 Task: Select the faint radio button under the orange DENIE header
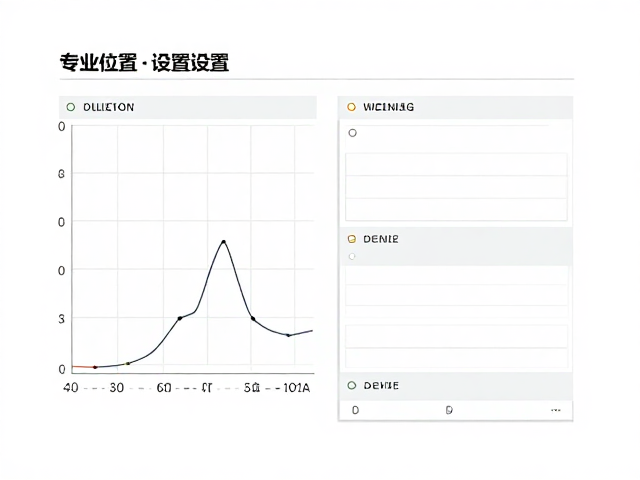[x=352, y=256]
